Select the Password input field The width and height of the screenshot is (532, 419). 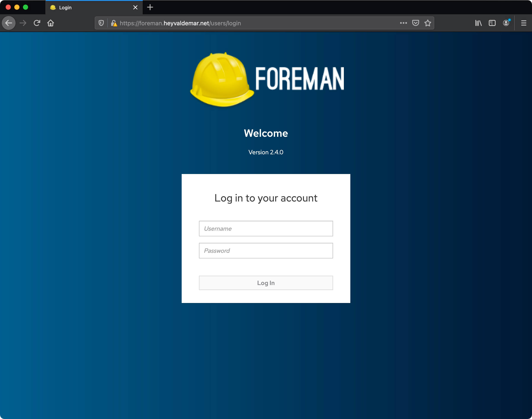(x=266, y=251)
